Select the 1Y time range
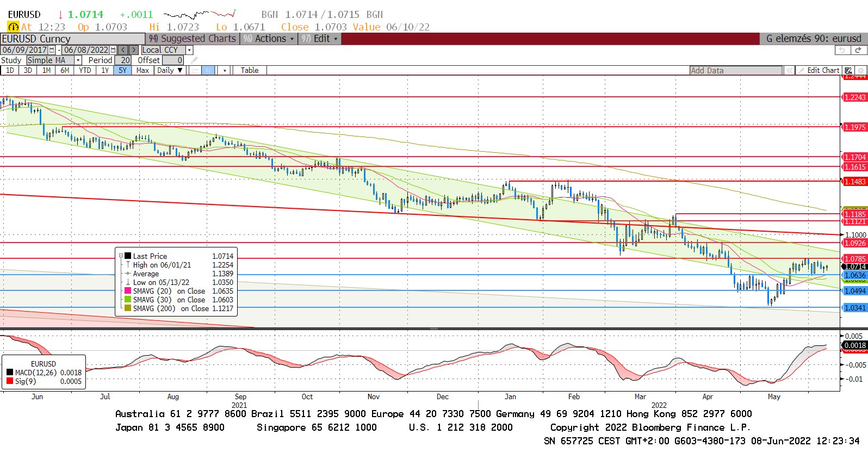 pyautogui.click(x=105, y=71)
